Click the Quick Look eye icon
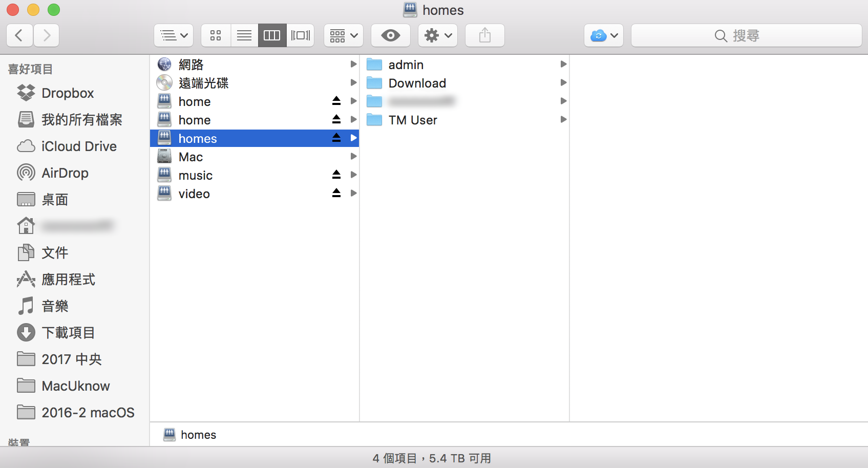Screen dimensions: 868x468 click(390, 35)
